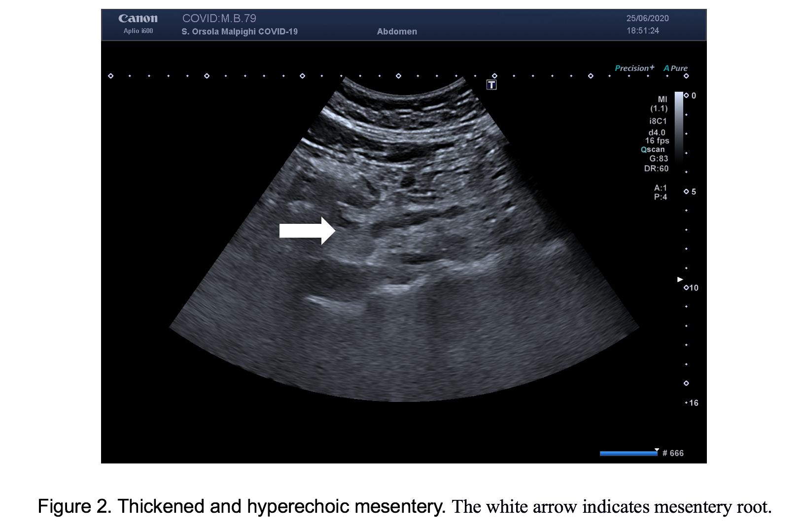Click the grayscale gradient bar

tap(679, 126)
